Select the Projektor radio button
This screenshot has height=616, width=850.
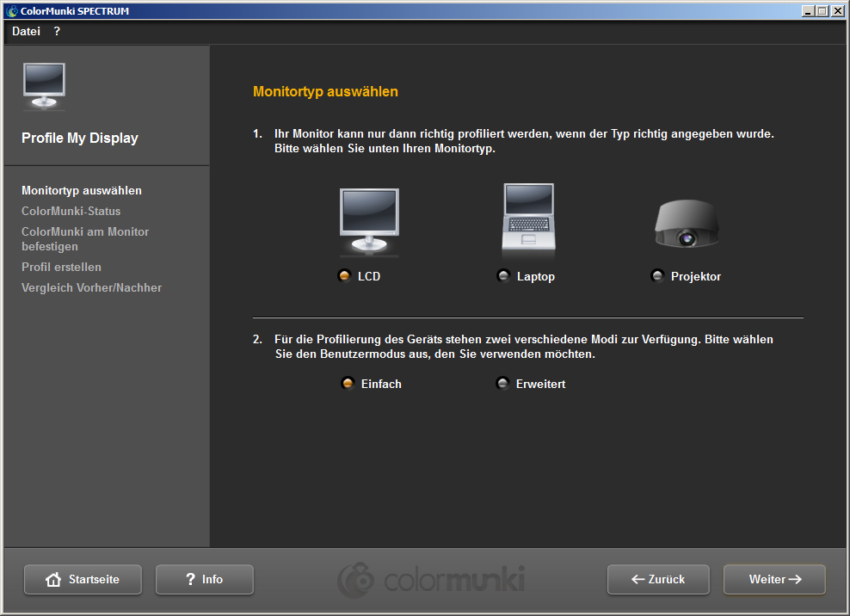(657, 275)
